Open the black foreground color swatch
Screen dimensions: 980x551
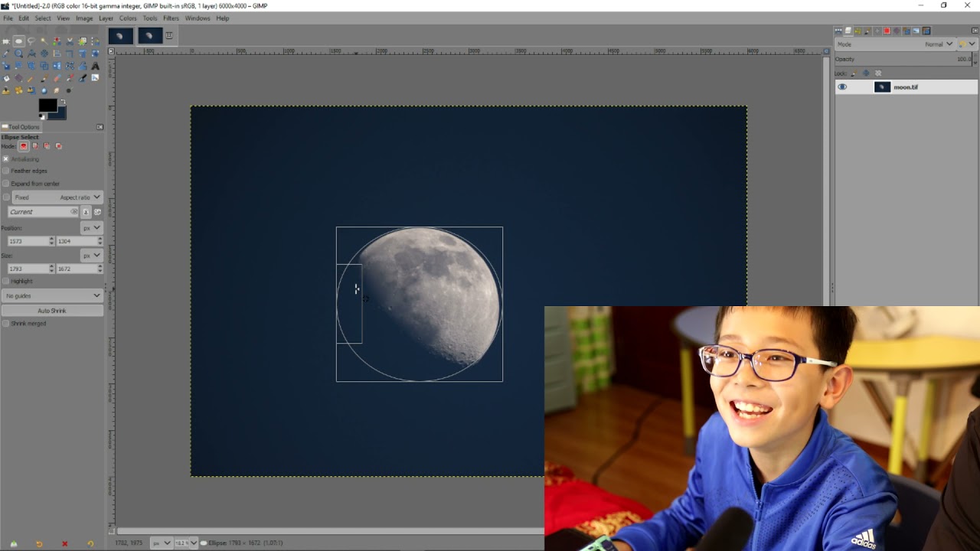click(x=47, y=106)
